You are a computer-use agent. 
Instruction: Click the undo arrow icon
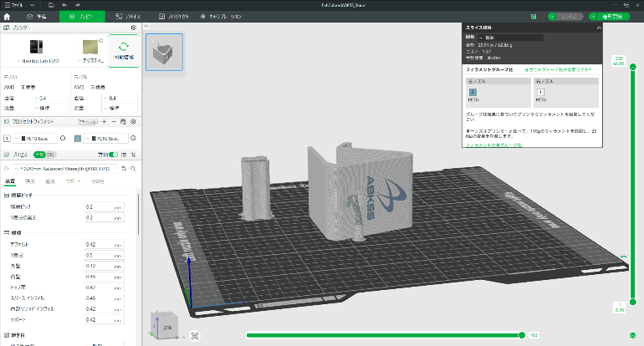(64, 5)
